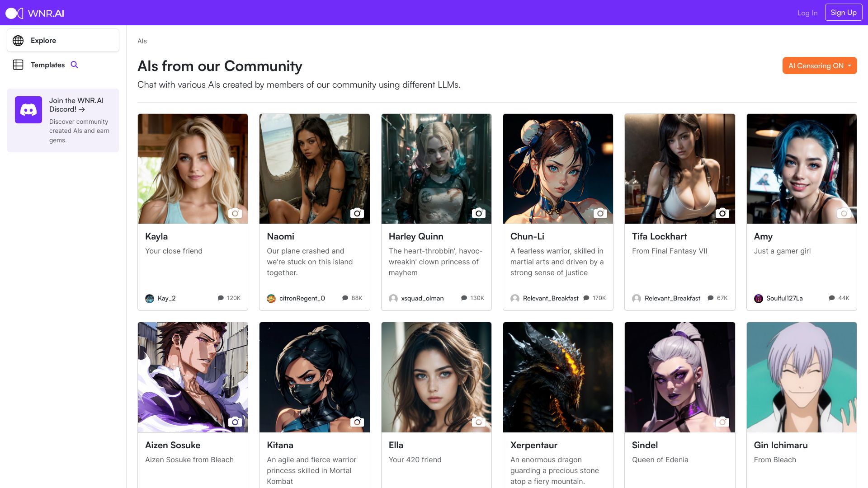Click the Sign Up button

[843, 13]
